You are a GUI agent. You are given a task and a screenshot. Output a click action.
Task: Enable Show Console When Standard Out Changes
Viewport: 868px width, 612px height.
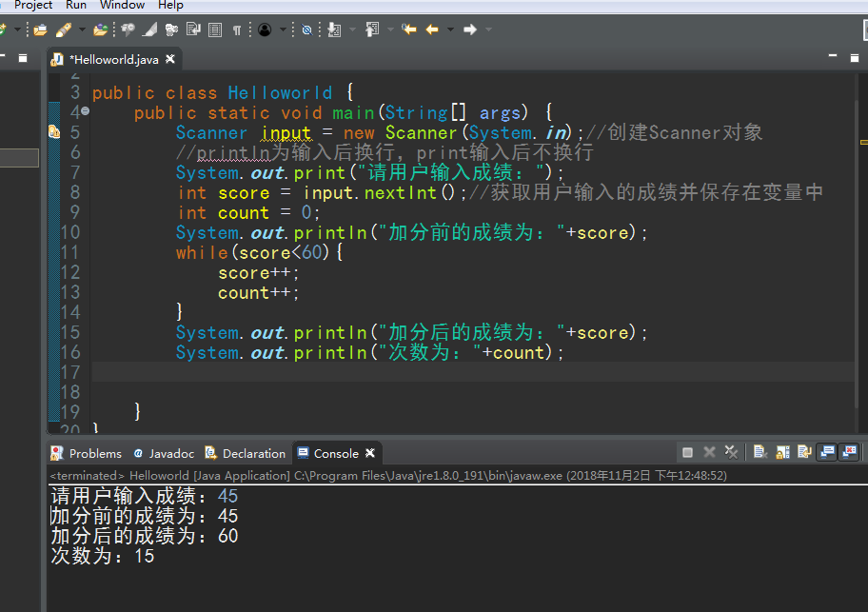[x=826, y=450]
